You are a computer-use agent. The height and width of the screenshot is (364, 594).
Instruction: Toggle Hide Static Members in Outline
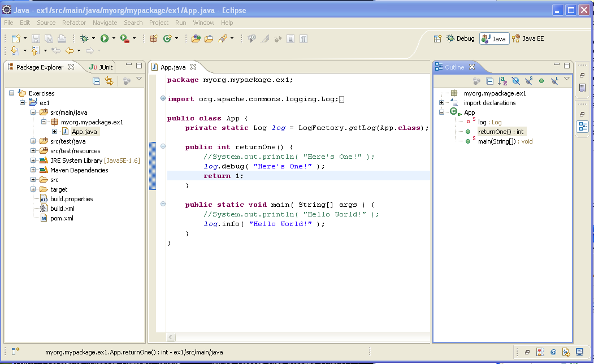pyautogui.click(x=528, y=81)
